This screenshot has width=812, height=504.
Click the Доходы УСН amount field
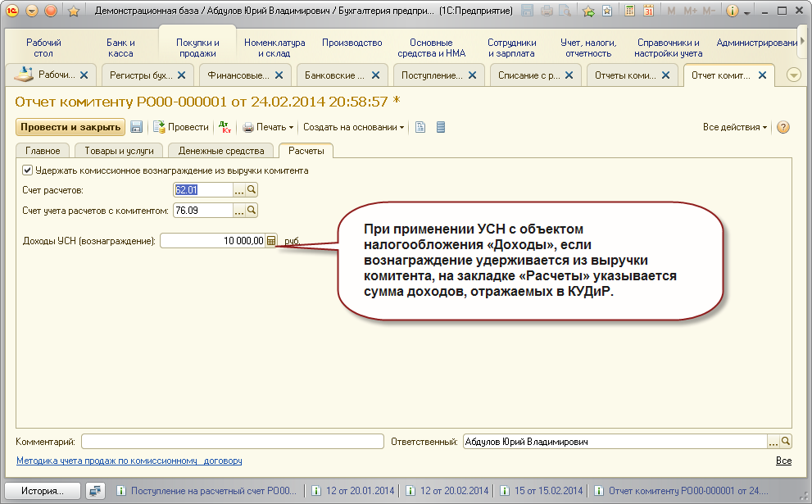coord(213,241)
